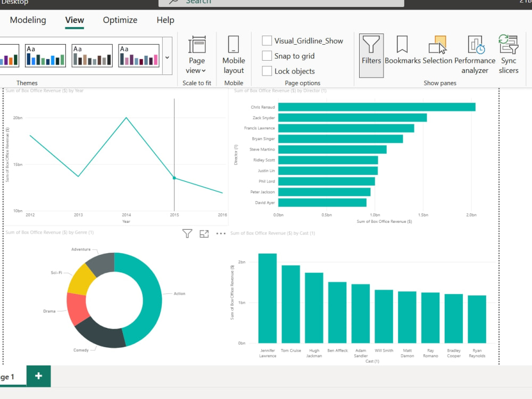Select the View ribbon tab
Screen dimensions: 532x399
pyautogui.click(x=74, y=20)
